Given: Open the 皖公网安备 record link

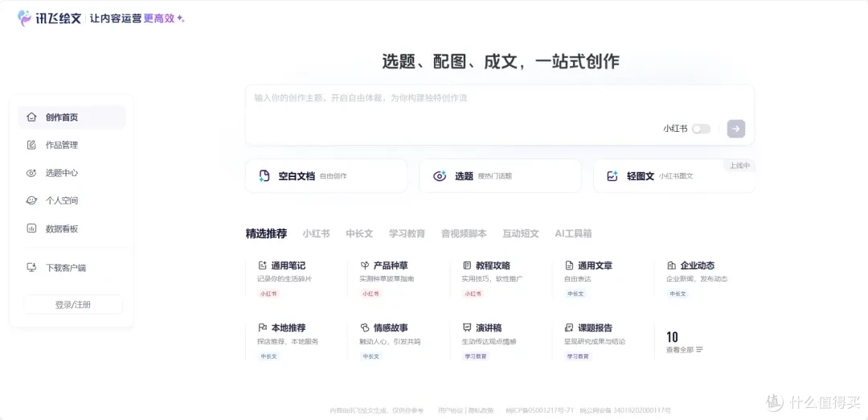Looking at the screenshot, I should click(x=625, y=410).
